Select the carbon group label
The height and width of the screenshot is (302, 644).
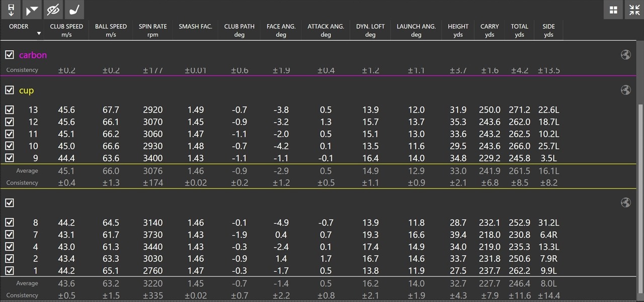tap(33, 55)
